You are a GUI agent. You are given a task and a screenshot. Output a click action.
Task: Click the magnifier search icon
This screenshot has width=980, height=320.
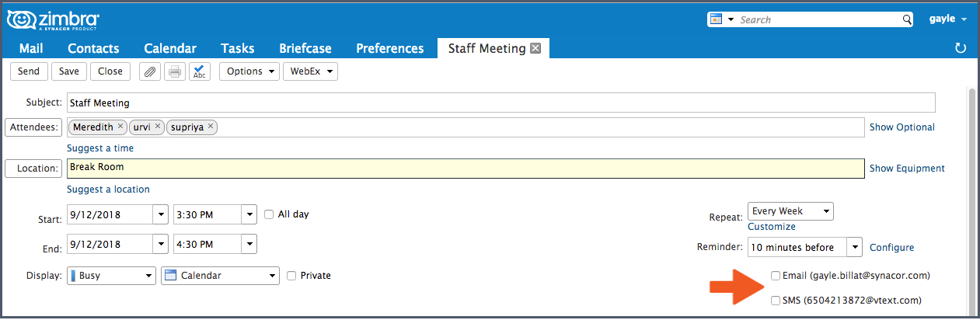906,19
